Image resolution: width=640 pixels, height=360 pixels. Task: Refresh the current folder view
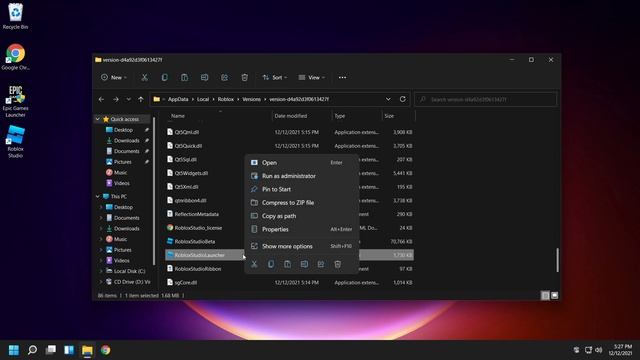pos(402,99)
